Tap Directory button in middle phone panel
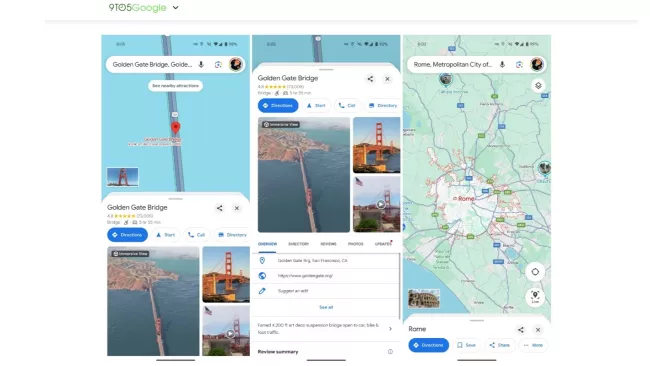This screenshot has width=650, height=366. coord(382,105)
